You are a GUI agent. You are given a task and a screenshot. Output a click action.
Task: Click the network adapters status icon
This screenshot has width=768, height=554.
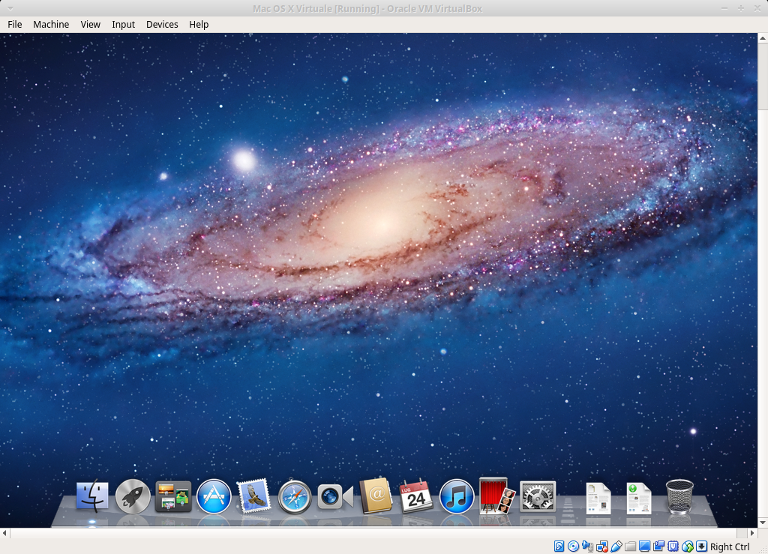click(601, 546)
